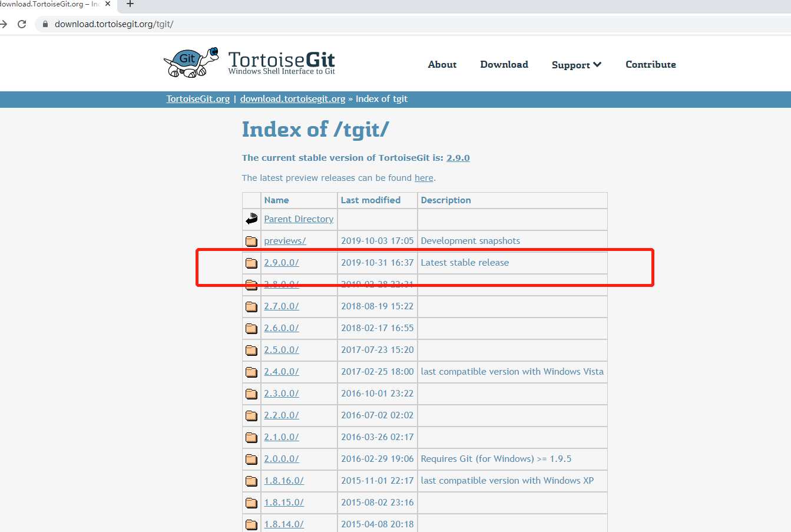Click folder icon next to 2.7.0.0/
The height and width of the screenshot is (532, 791).
[251, 306]
